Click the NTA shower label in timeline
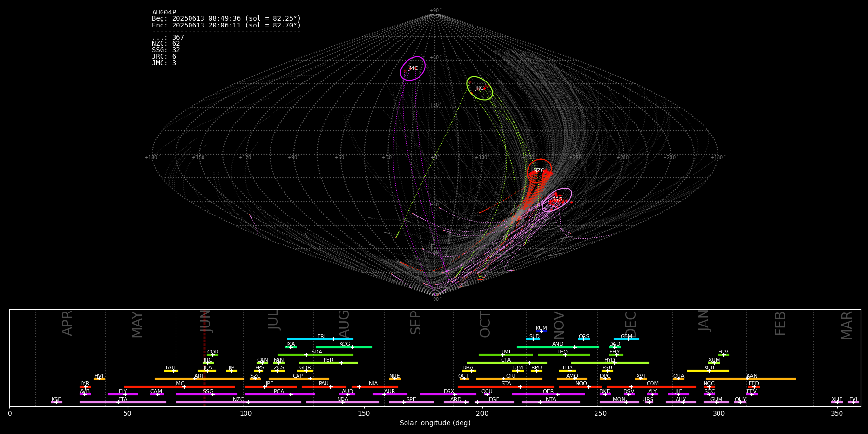The width and height of the screenshot is (868, 434). 551,400
